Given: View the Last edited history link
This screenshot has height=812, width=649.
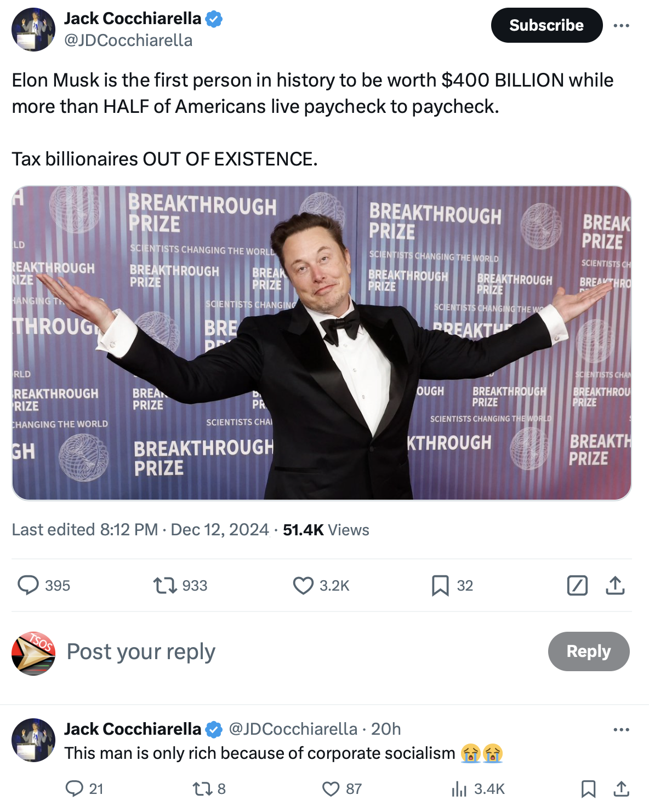Looking at the screenshot, I should pyautogui.click(x=84, y=529).
